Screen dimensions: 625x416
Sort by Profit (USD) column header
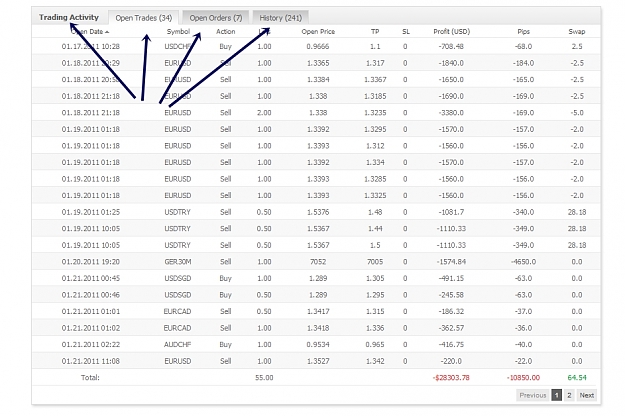tap(452, 31)
